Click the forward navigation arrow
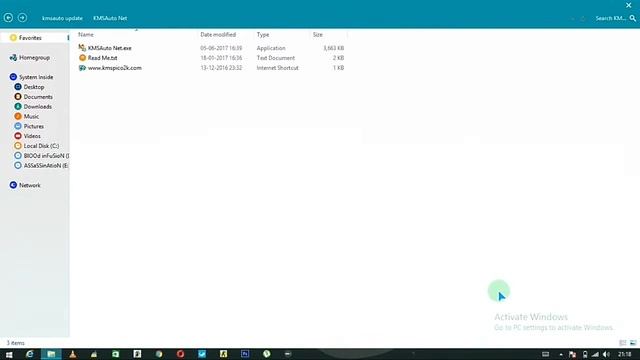The width and height of the screenshot is (640, 360). (22, 18)
